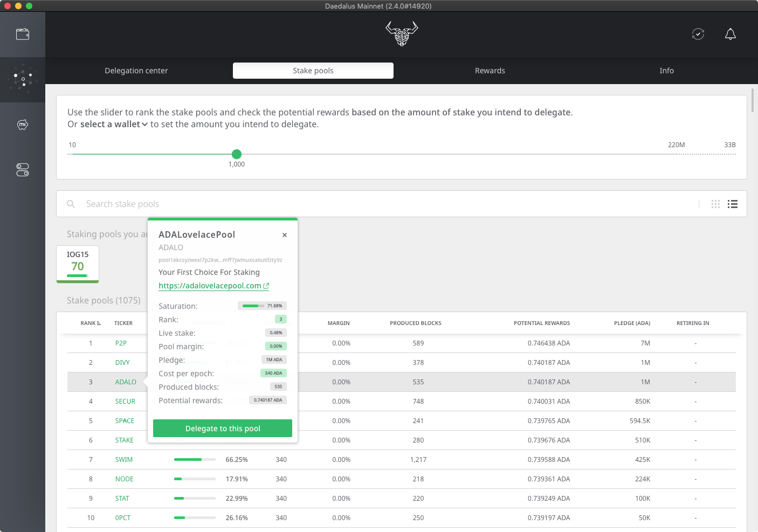The height and width of the screenshot is (532, 758).
Task: Sort by Produced Blocks column header
Action: 415,323
